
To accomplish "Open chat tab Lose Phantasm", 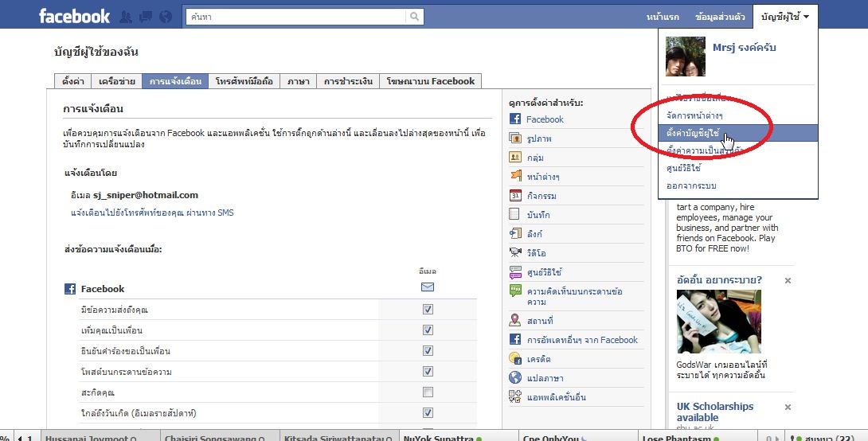I will (x=697, y=436).
